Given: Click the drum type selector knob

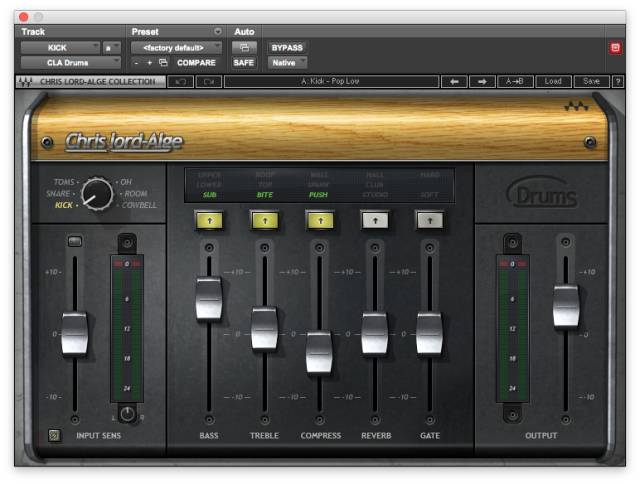Looking at the screenshot, I should pyautogui.click(x=97, y=194).
